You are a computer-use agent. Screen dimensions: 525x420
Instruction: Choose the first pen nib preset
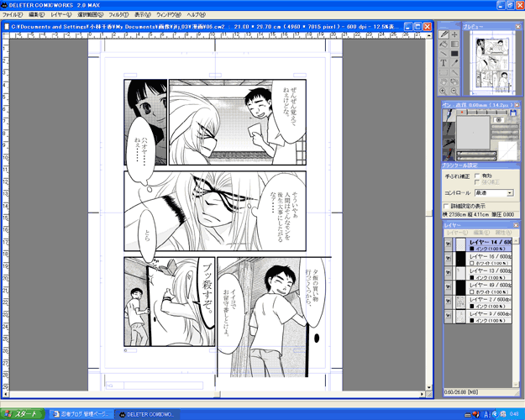(449, 116)
